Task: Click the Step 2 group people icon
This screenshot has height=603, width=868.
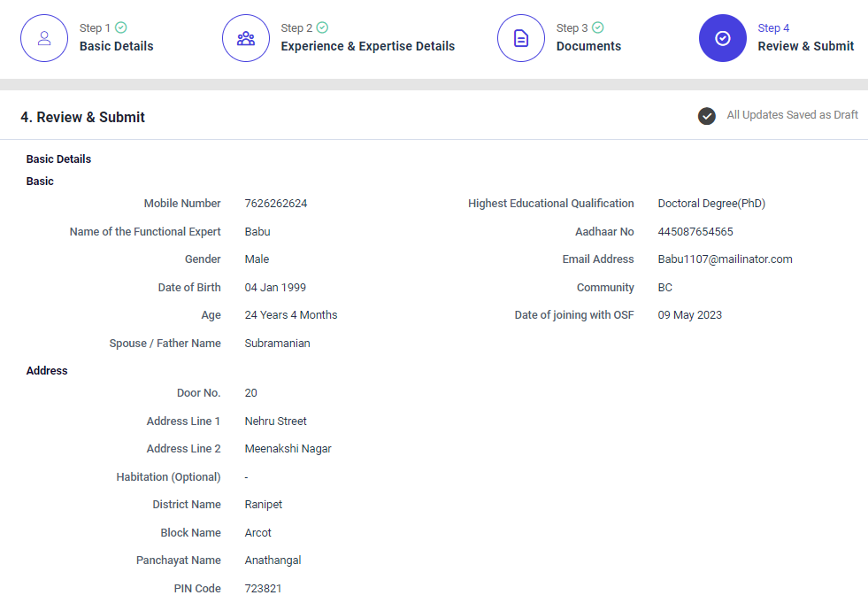Action: (245, 38)
